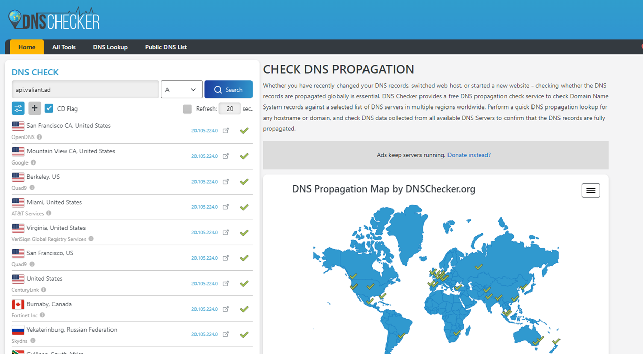Open external link icon for Burnaby, Canada row
Viewport: 644px width, 355px height.
click(226, 309)
